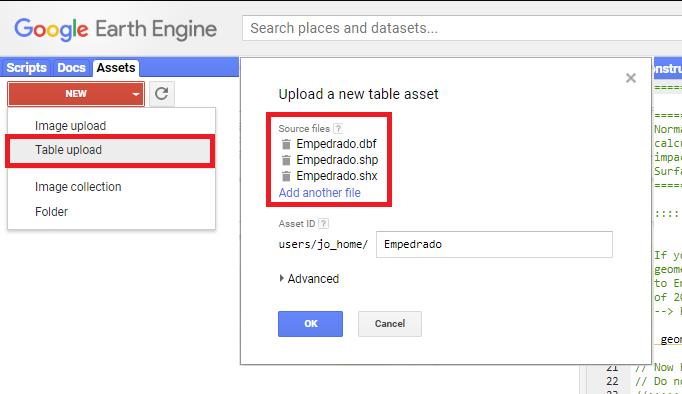Delete Empedrado.dbf using its trash icon
682x394 pixels.
286,144
